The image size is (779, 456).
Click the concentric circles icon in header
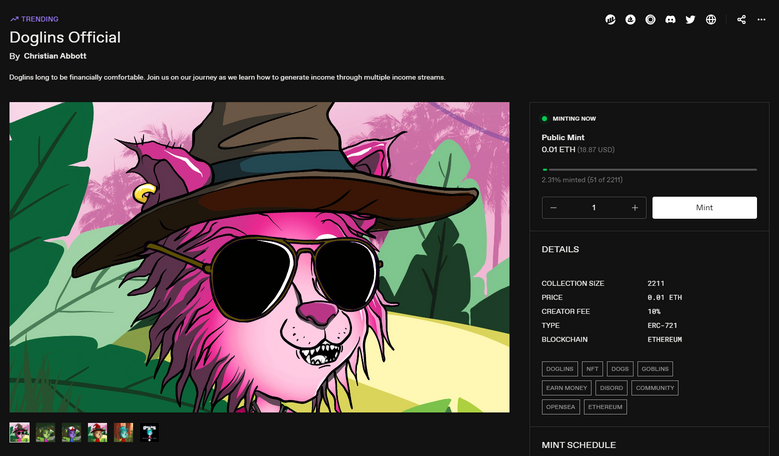650,19
